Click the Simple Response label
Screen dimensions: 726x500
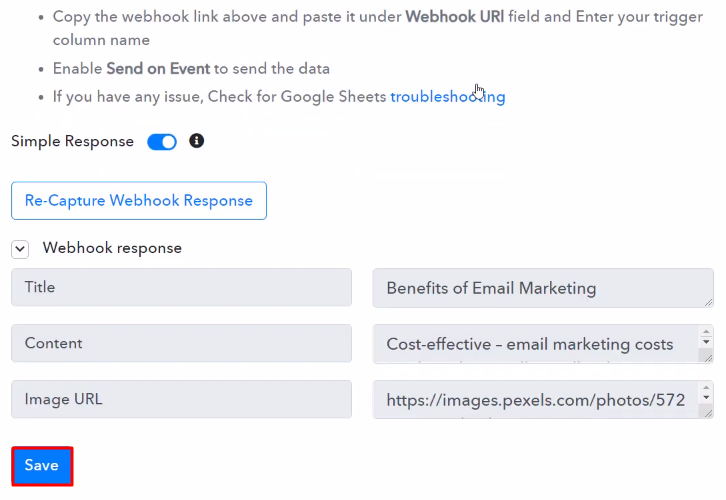pos(72,141)
